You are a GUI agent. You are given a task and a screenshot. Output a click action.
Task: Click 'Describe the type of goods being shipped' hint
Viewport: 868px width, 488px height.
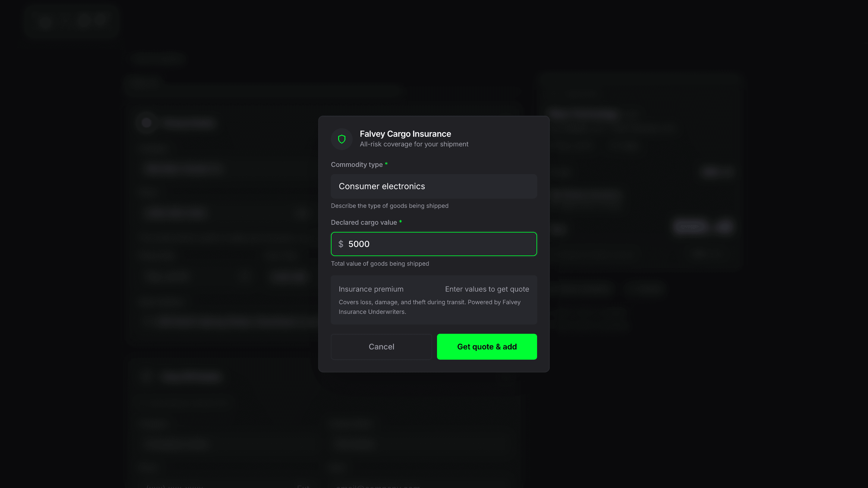(x=389, y=206)
